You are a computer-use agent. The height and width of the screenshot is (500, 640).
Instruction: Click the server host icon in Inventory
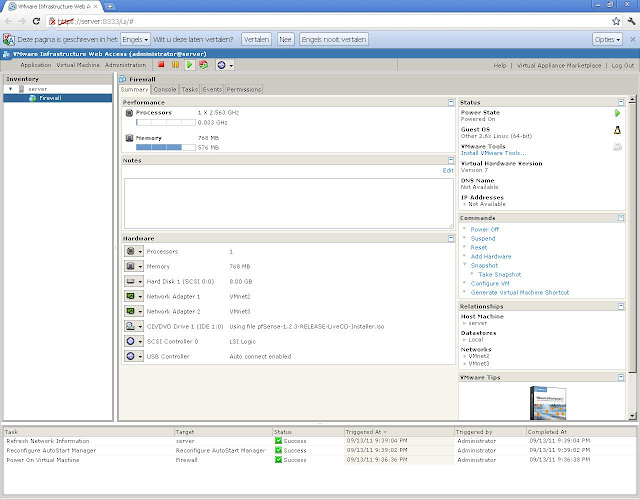click(x=22, y=89)
